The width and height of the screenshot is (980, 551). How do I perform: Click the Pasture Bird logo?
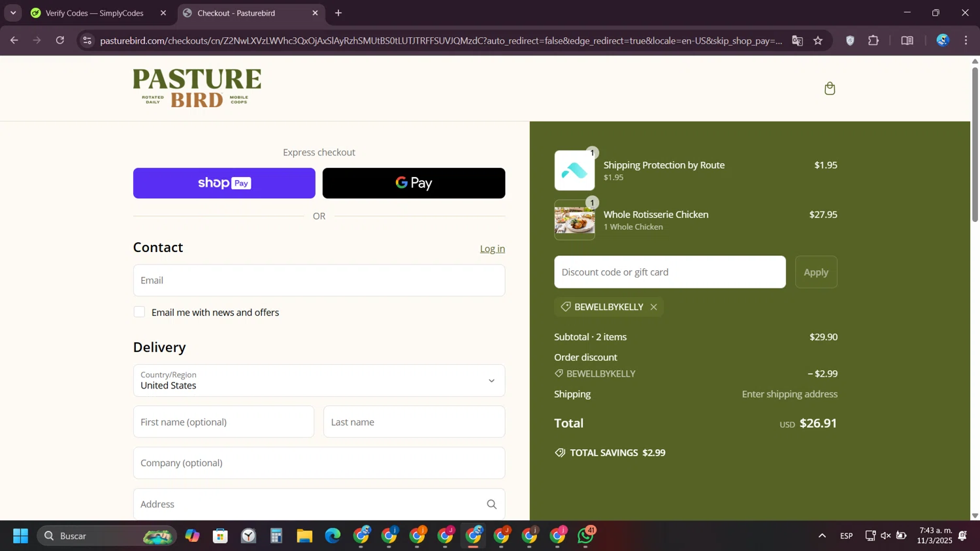[197, 88]
